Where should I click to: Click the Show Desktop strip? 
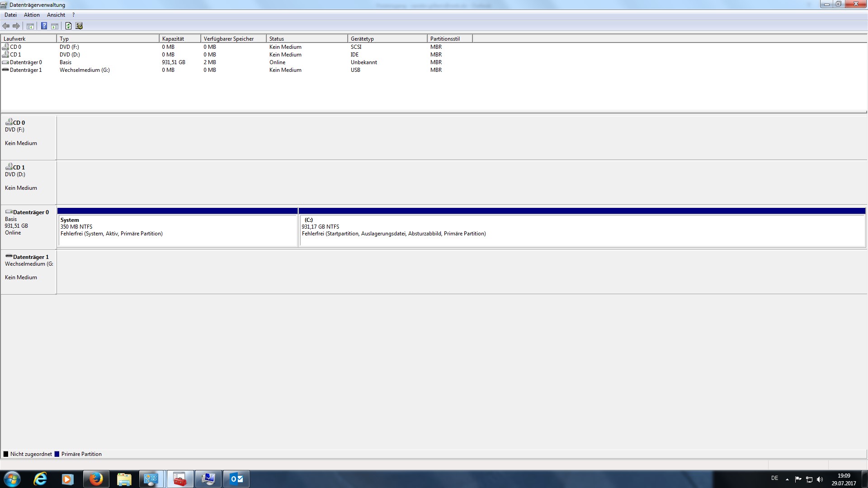coord(864,479)
